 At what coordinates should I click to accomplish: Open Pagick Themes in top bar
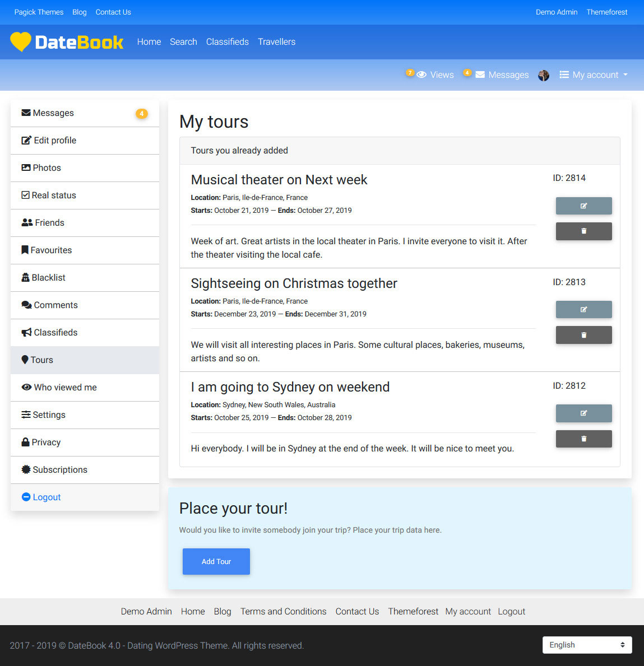(39, 12)
